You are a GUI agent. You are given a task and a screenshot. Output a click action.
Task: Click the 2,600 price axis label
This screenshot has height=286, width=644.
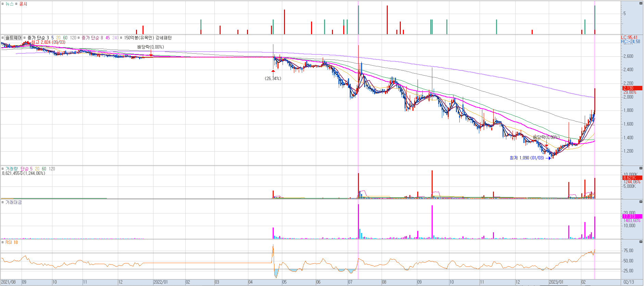pos(628,56)
